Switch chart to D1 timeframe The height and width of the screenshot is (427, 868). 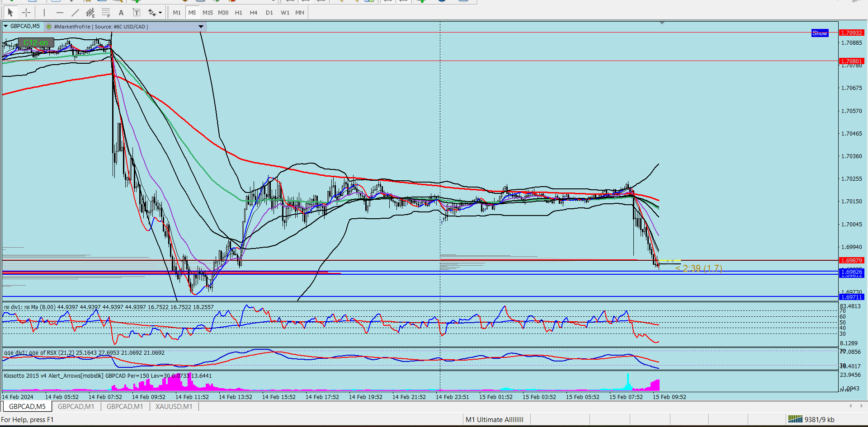[269, 13]
